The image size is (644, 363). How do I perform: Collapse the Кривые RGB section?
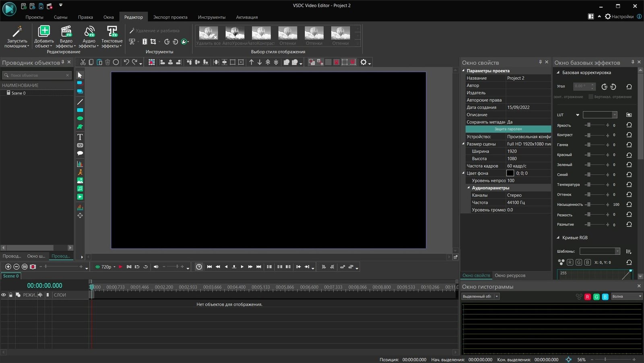[558, 238]
